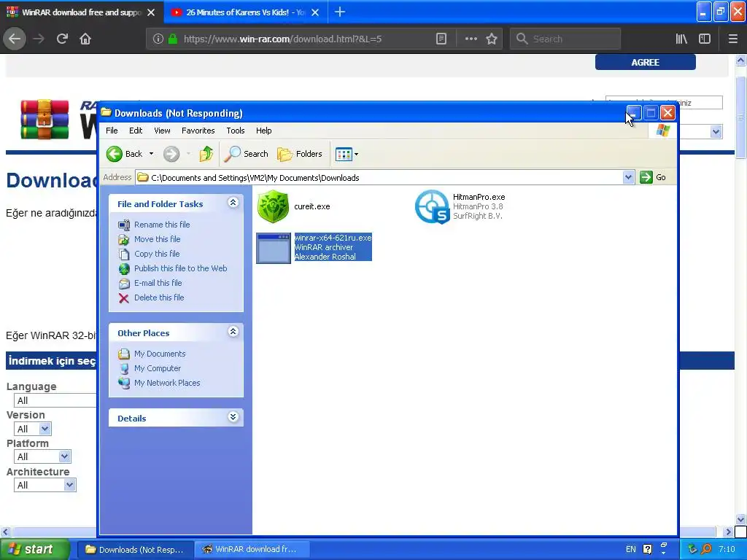Open the Tools menu
This screenshot has width=747, height=560.
pos(236,131)
